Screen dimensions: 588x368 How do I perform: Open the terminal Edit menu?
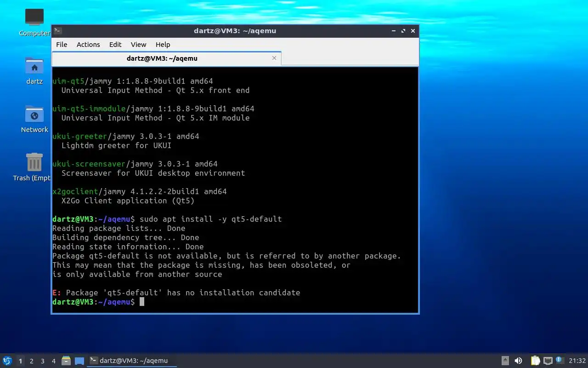tap(115, 45)
